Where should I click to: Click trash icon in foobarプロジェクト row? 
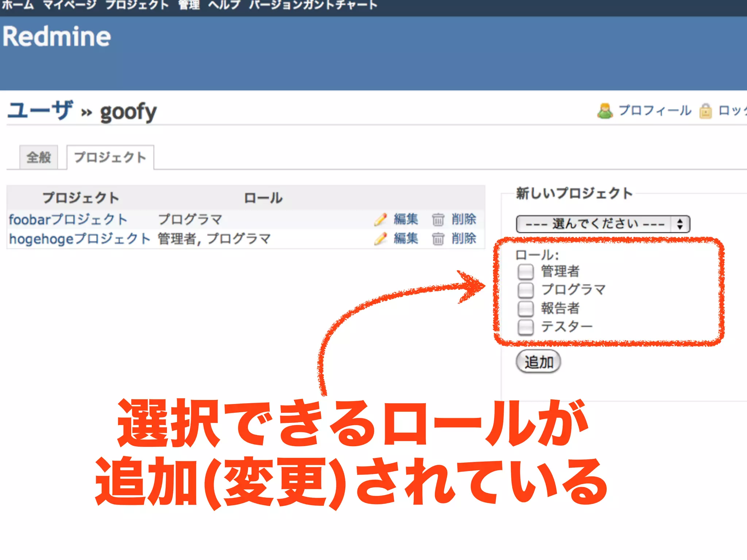pos(438,219)
